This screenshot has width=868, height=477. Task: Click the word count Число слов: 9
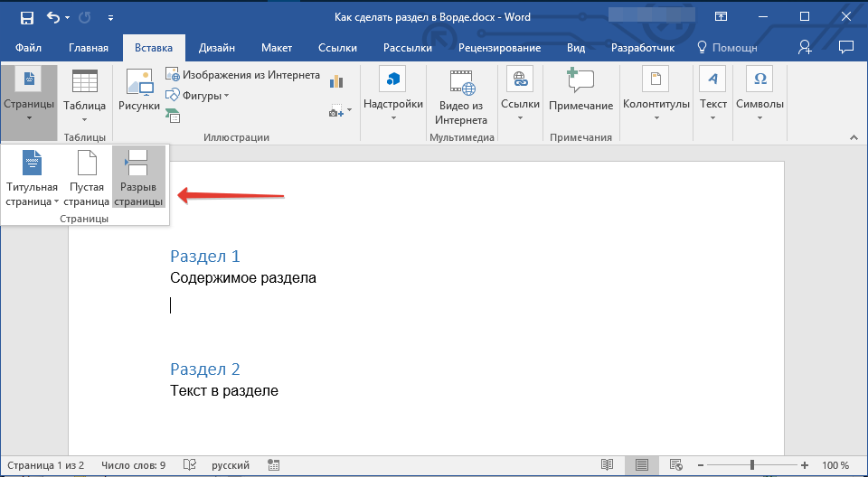(134, 465)
